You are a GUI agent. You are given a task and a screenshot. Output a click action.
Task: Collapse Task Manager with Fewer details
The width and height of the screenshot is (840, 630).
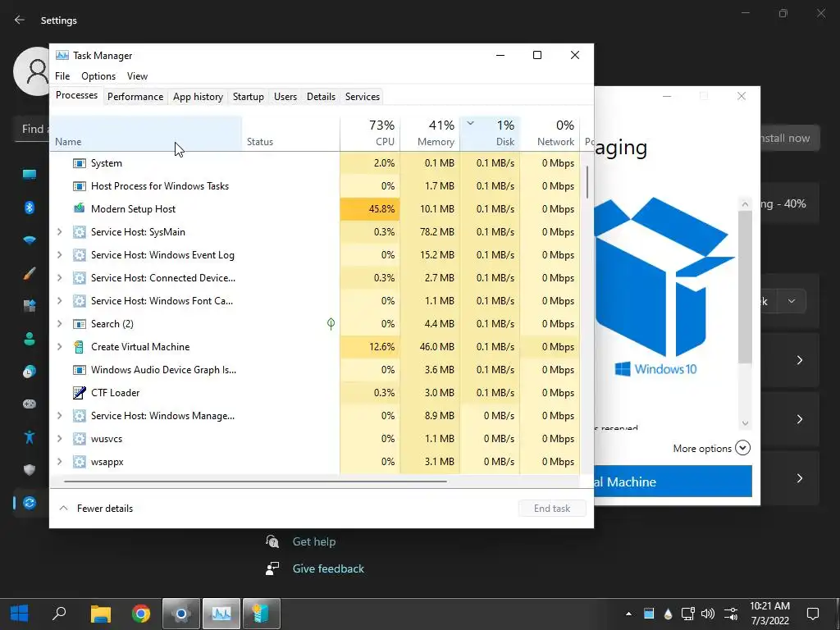pos(96,509)
